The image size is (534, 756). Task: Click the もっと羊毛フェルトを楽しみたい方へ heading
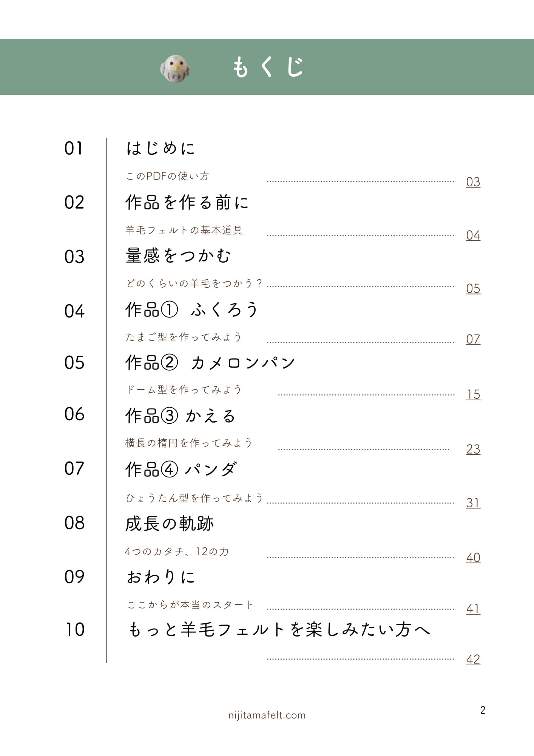coord(279,630)
